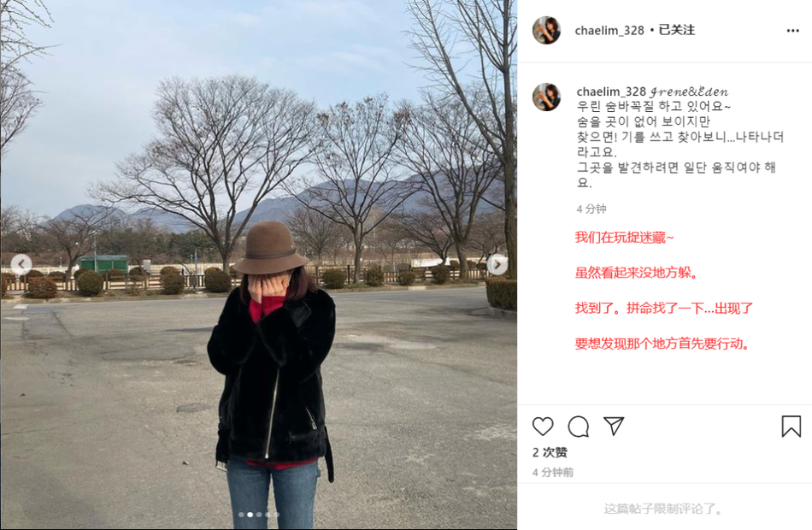Open chaelim_328 username link in caption
Screen dimensions: 812x530
611,91
